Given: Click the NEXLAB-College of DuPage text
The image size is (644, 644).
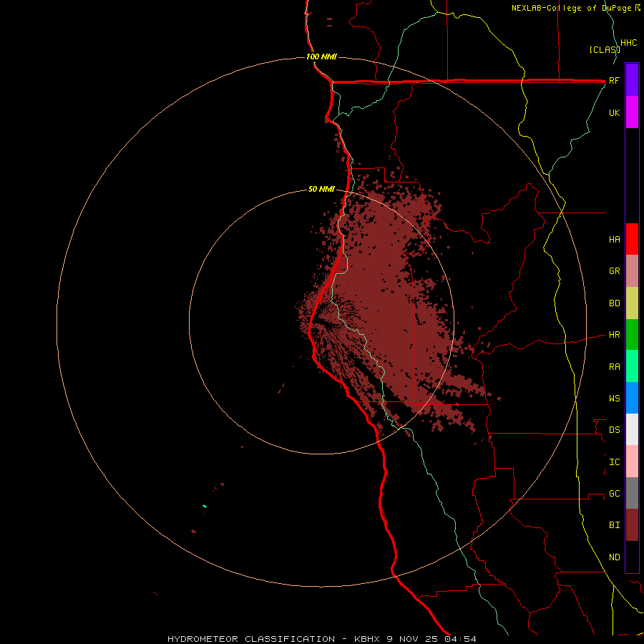Looking at the screenshot, I should click(x=572, y=8).
